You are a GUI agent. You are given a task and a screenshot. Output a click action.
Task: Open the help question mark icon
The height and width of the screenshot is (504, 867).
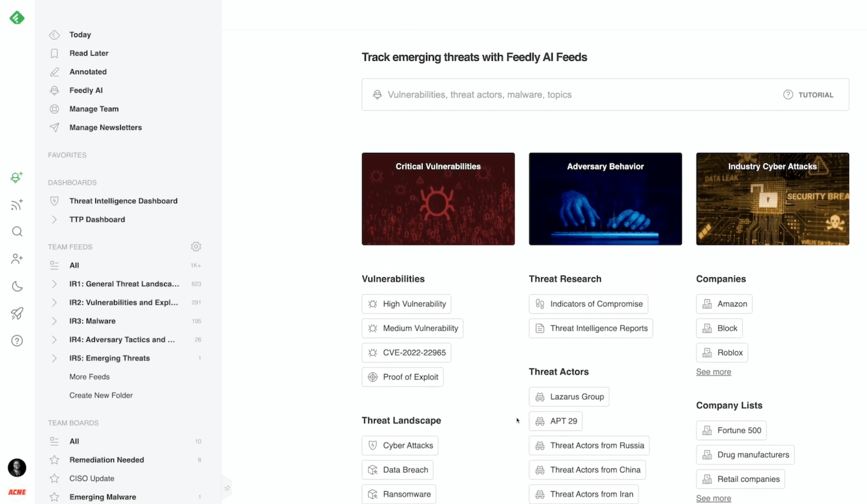point(17,341)
